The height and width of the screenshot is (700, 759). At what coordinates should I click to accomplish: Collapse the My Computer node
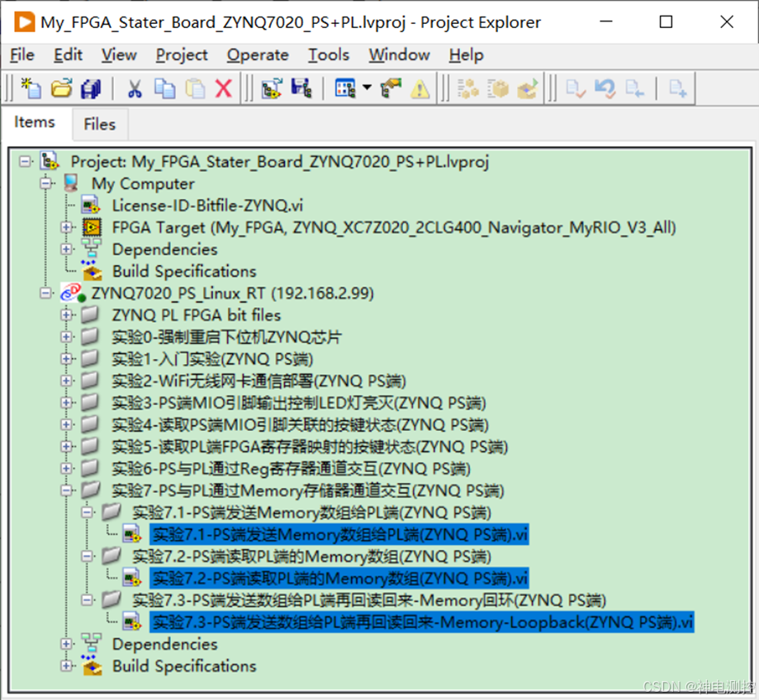coord(46,183)
